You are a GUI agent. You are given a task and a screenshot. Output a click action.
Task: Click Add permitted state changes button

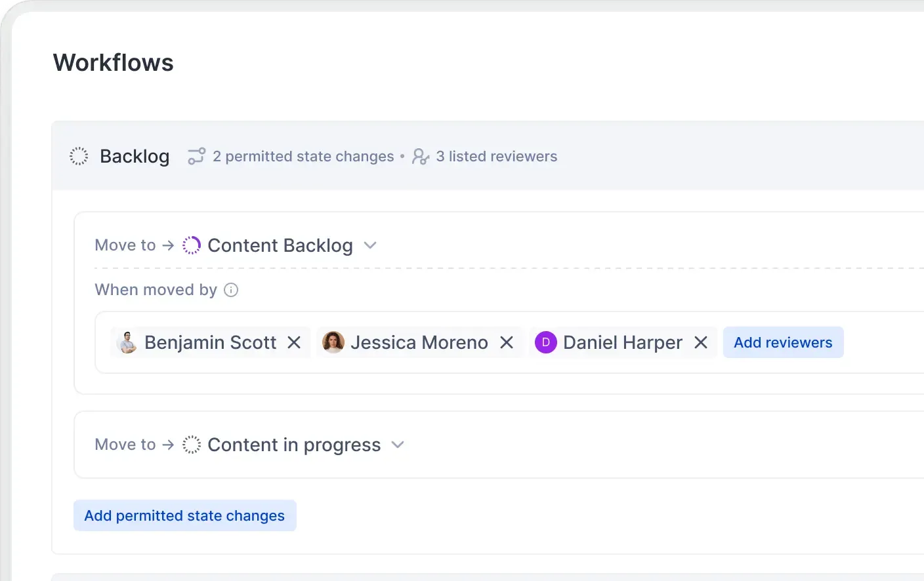point(184,515)
